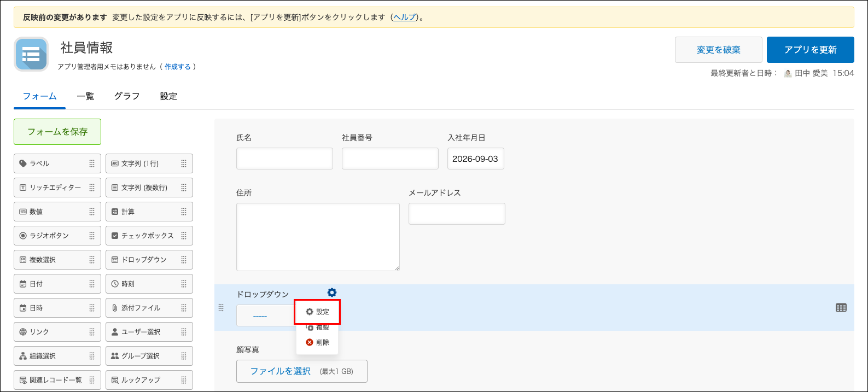Switch to the 一覧 tab
The height and width of the screenshot is (392, 868).
[x=85, y=96]
